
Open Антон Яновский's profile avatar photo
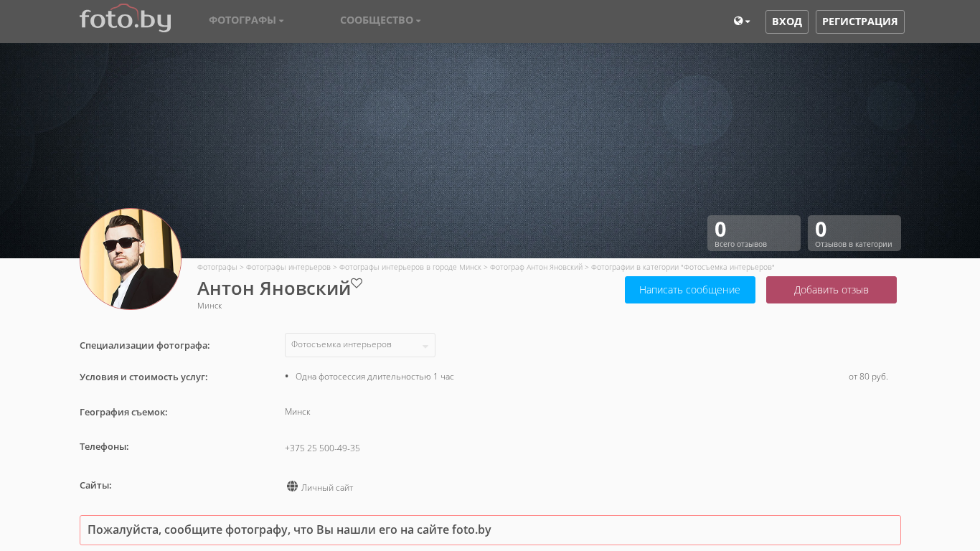click(x=131, y=259)
